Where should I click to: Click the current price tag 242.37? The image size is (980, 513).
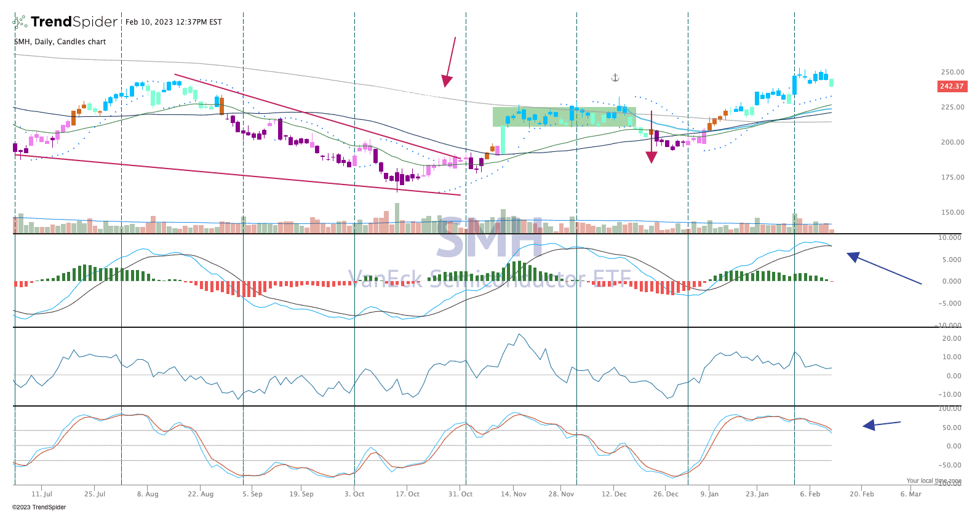[952, 86]
